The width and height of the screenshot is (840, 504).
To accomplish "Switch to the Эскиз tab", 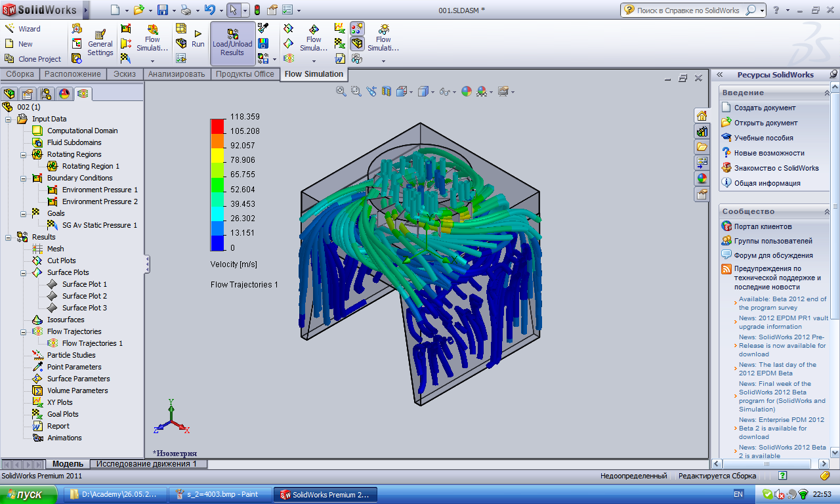I will point(124,74).
